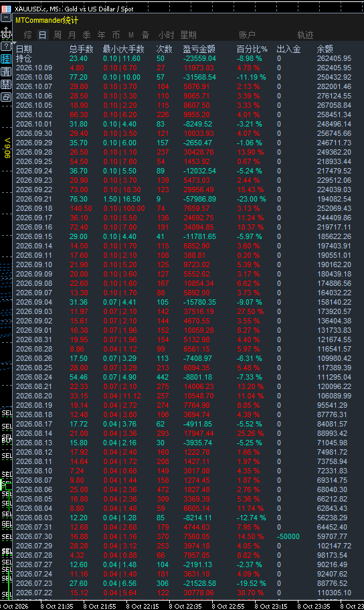The image size is (364, 610).
Task: Click the 清 button in the left strip
Action: [6, 72]
